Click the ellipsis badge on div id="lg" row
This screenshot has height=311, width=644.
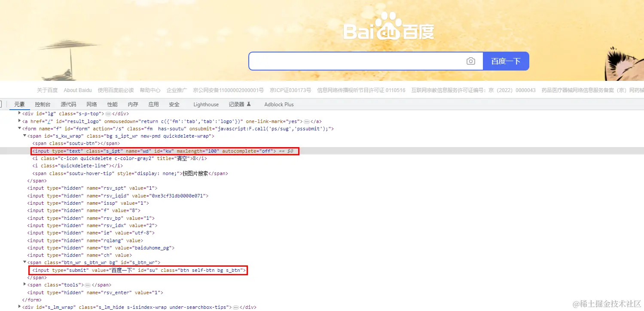click(108, 114)
